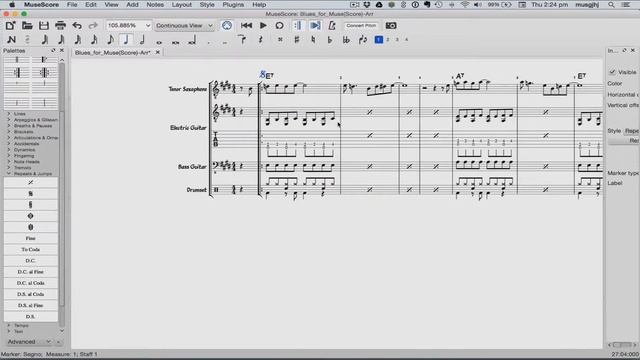This screenshot has height=360, width=640.
Task: Toggle MIDI input button
Action: click(227, 26)
